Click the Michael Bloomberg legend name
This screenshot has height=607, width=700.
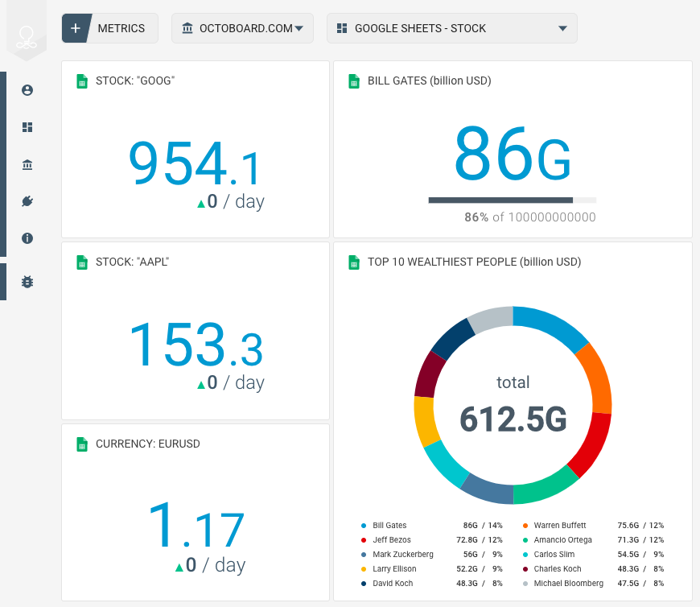(x=568, y=584)
